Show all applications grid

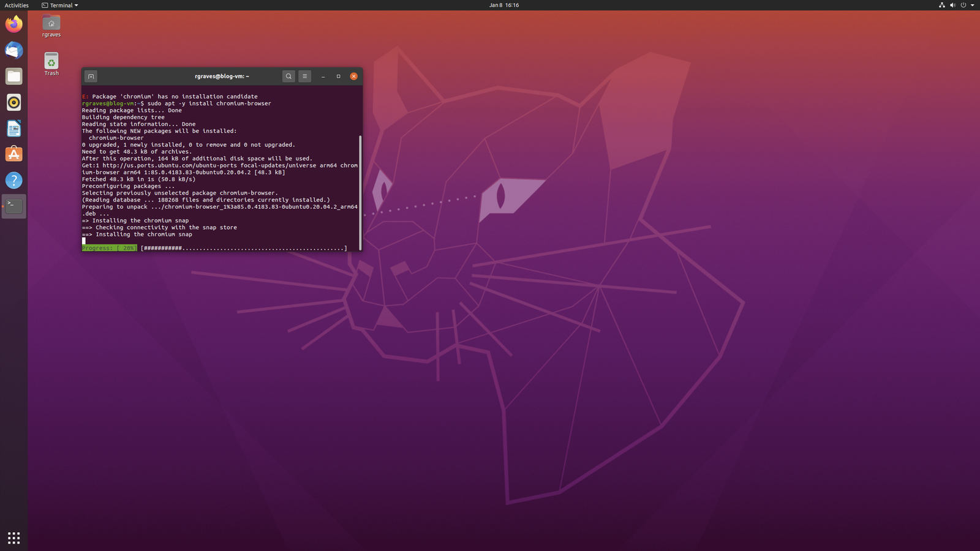click(13, 538)
